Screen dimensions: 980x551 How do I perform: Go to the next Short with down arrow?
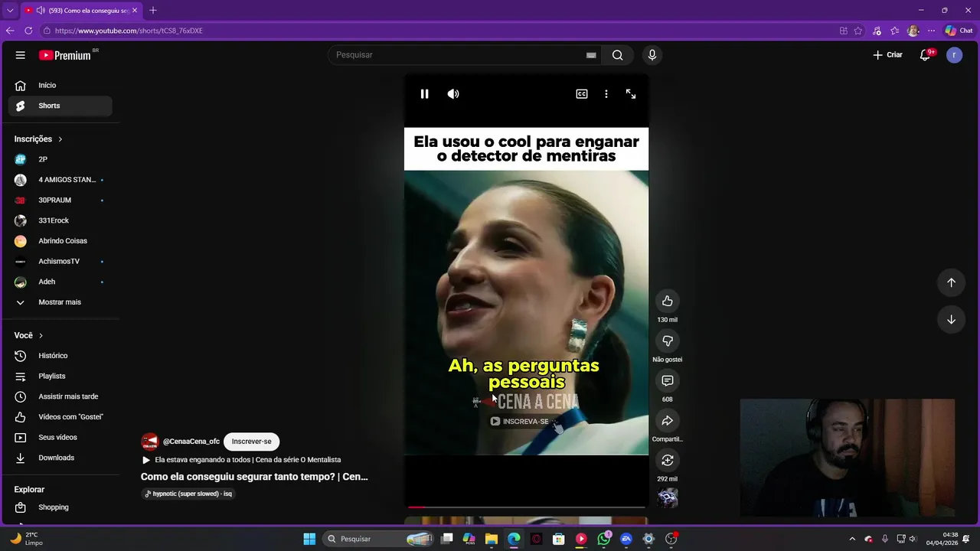[x=951, y=319]
